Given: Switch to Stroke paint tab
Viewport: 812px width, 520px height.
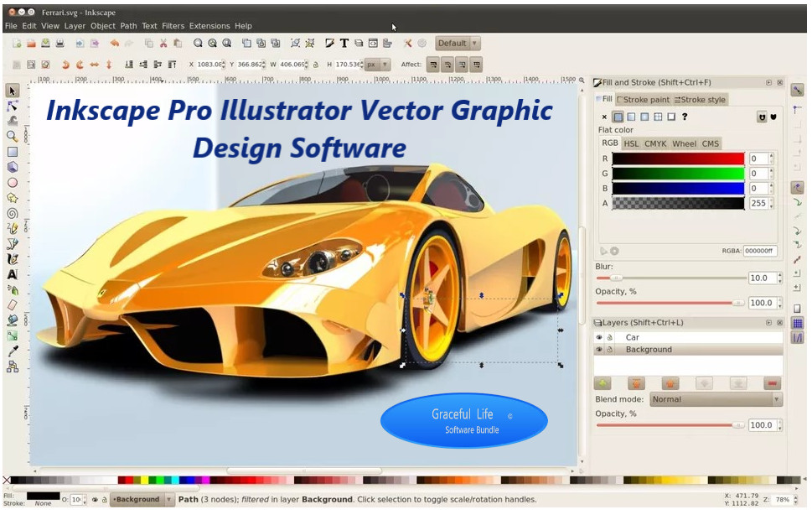Looking at the screenshot, I should pyautogui.click(x=644, y=100).
